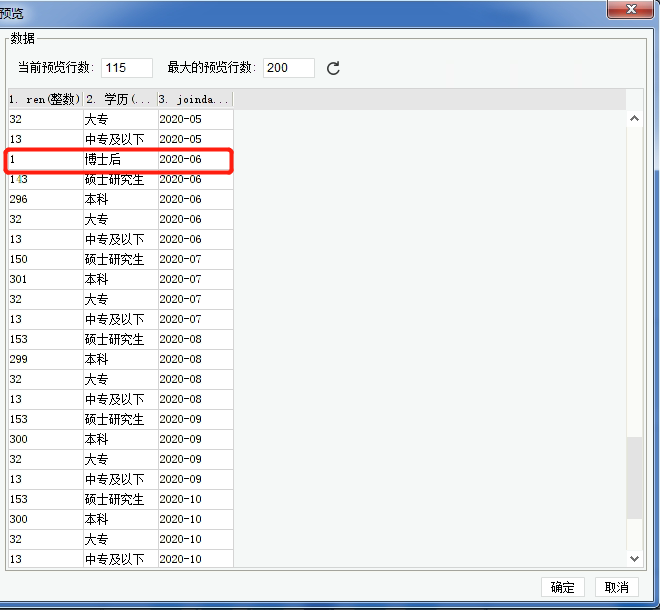Select 大专 in the 2020-05 row
This screenshot has height=610, width=660.
121,119
